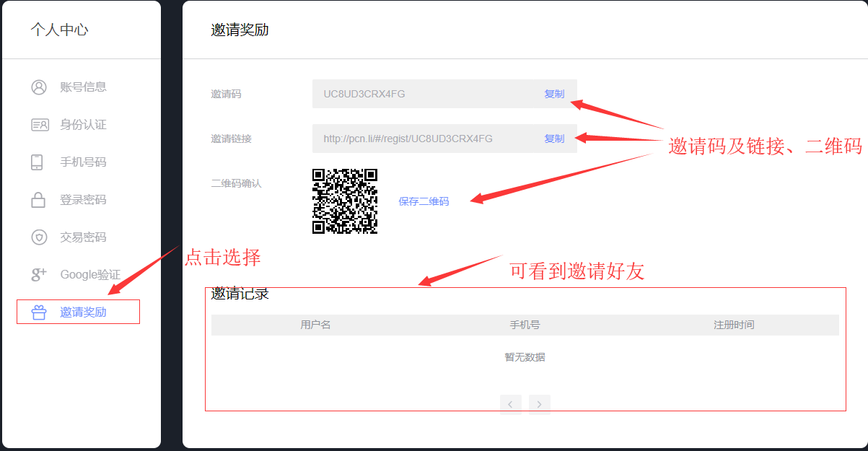This screenshot has height=451, width=868.
Task: Click the 用户名 column header
Action: point(315,325)
